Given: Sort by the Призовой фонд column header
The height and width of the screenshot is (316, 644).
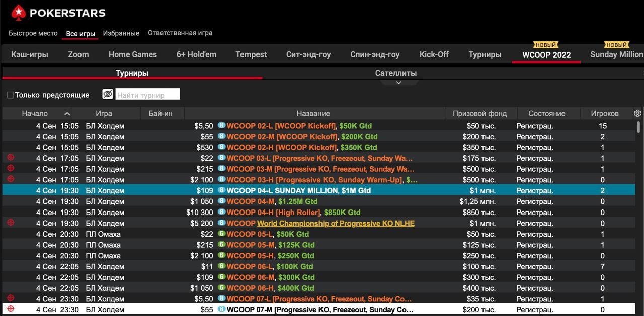Looking at the screenshot, I should point(479,114).
